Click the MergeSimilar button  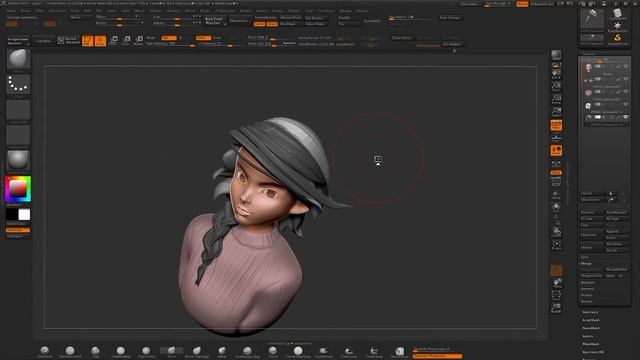coord(616,269)
